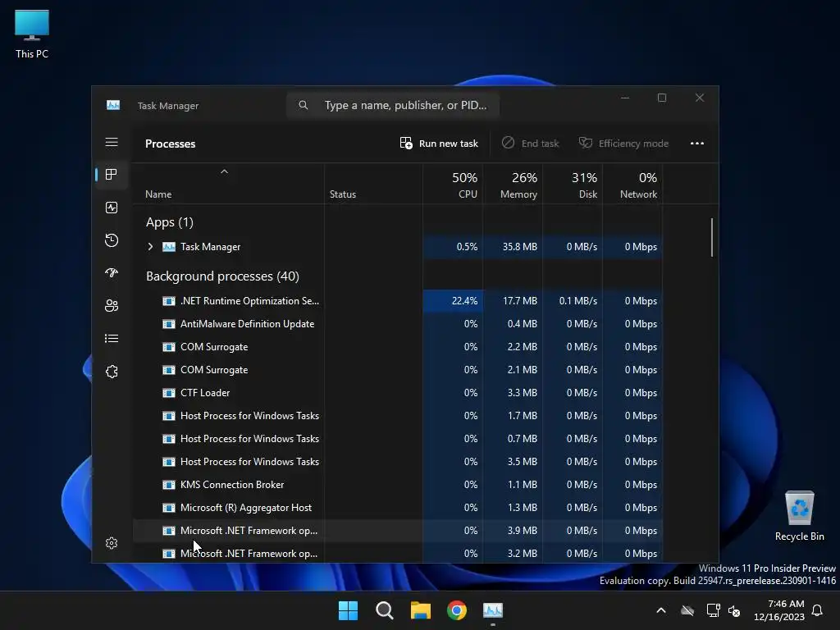Screen dimensions: 840x630
Task: Click the Efficiency mode button
Action: click(623, 143)
